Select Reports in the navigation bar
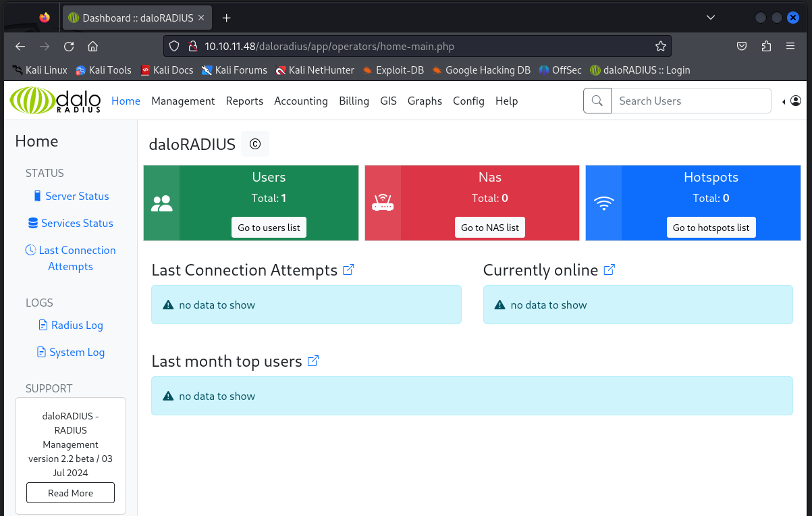The height and width of the screenshot is (516, 812). coord(244,101)
